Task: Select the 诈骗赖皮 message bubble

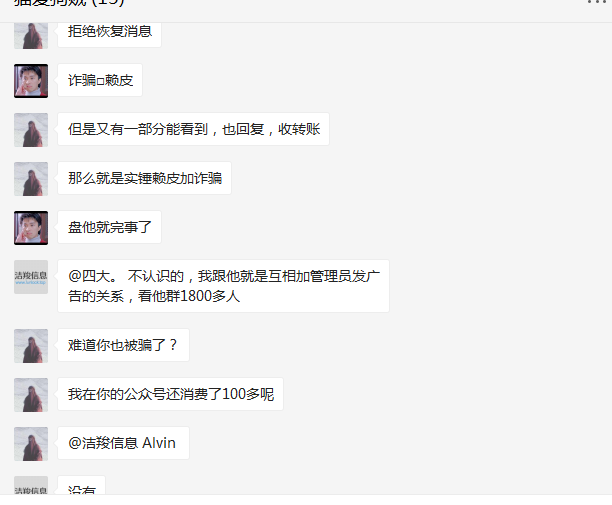Action: 100,80
